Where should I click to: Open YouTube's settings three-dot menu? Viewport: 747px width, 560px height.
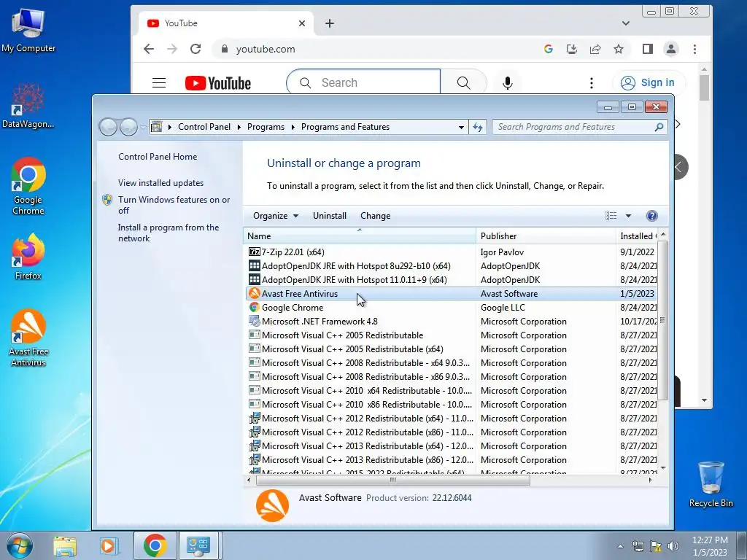coord(591,83)
